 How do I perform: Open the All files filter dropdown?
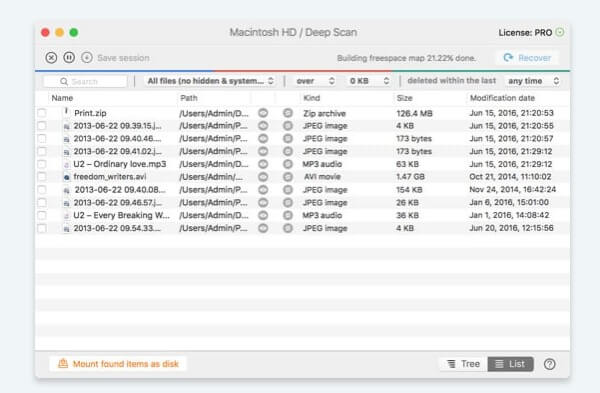210,81
